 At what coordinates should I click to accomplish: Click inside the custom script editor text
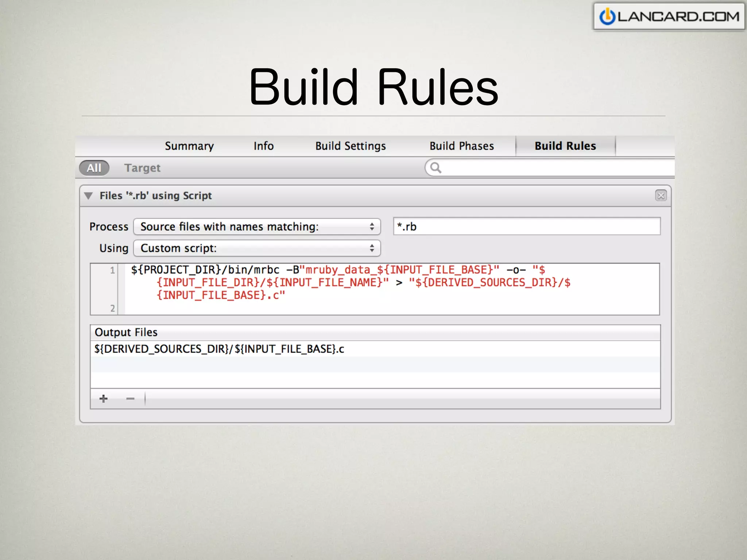[392, 289]
